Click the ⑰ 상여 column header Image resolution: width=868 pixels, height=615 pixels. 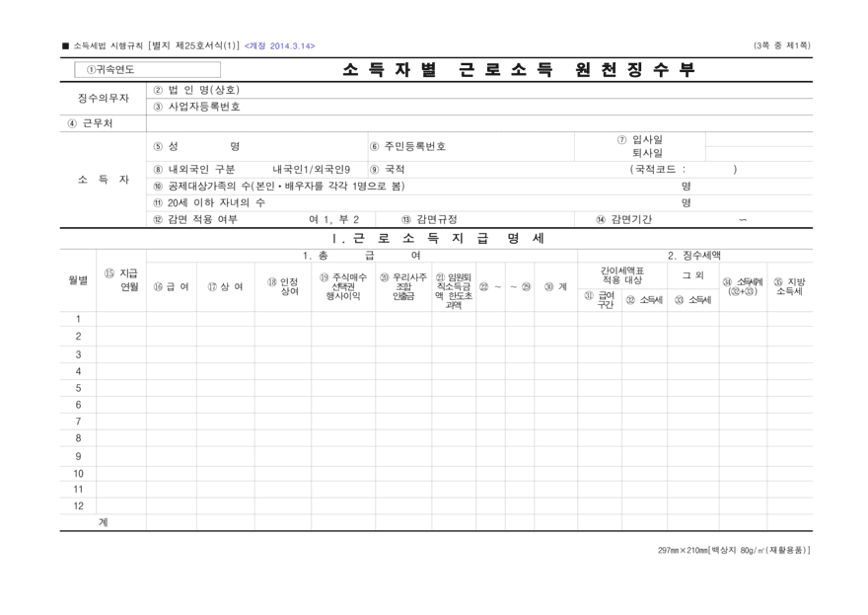[x=225, y=287]
